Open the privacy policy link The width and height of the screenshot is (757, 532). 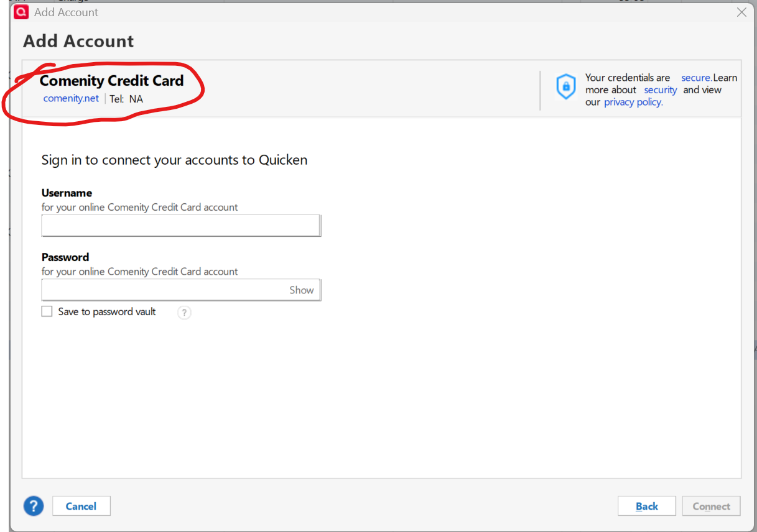(x=633, y=102)
